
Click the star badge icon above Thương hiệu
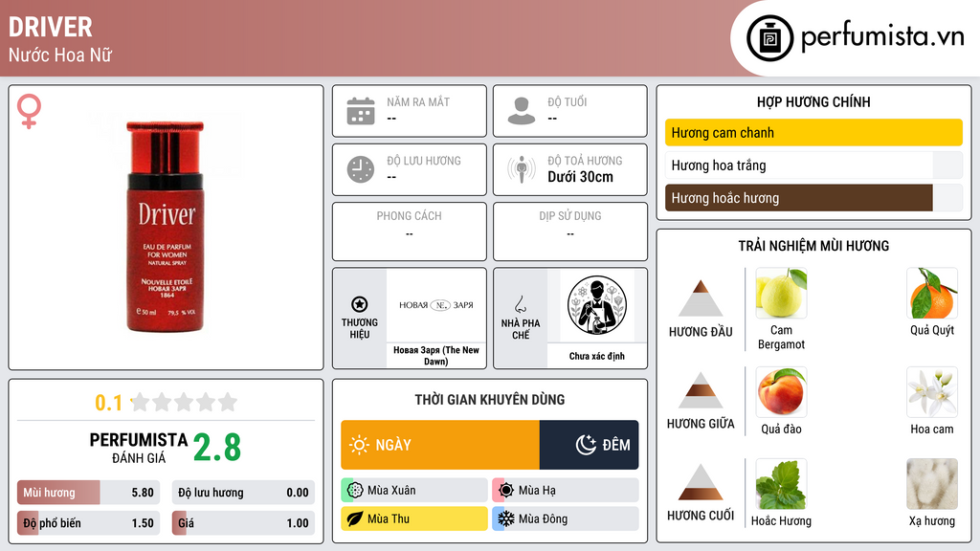(360, 304)
